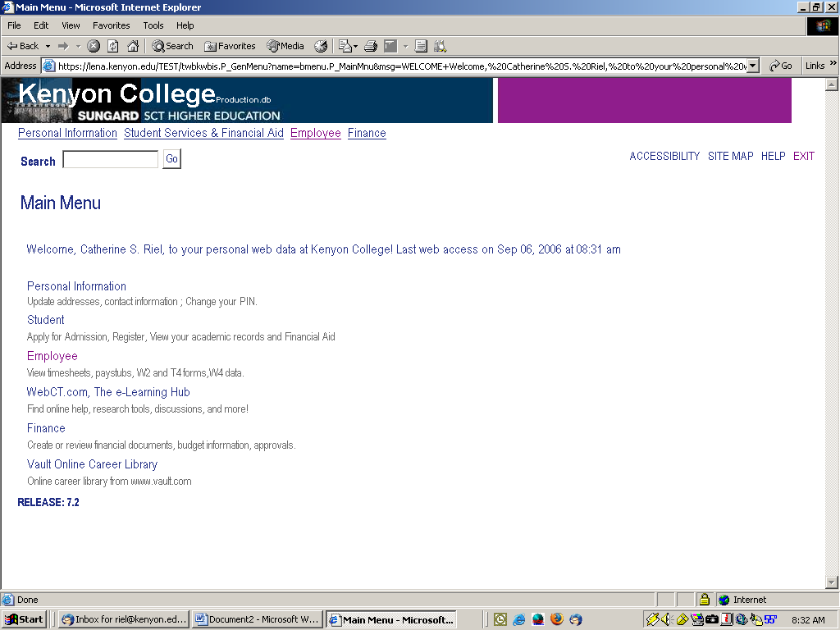This screenshot has width=840, height=630.
Task: Click the address bar Go button
Action: coord(781,66)
